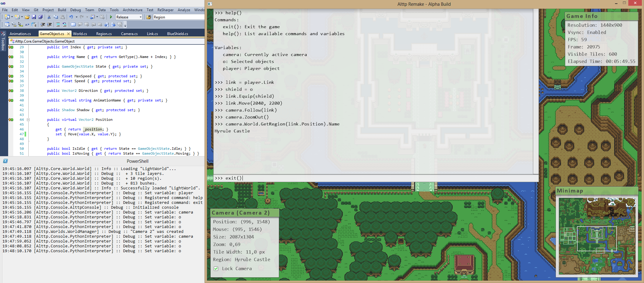Comment out the selected lines icon
The image size is (644, 283).
(58, 25)
